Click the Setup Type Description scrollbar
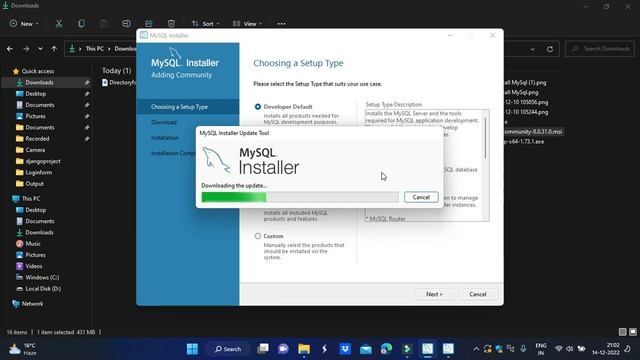This screenshot has width=640, height=360. pyautogui.click(x=485, y=138)
